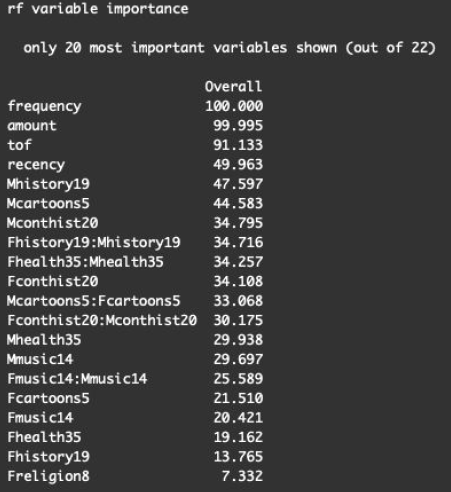Select the Mhistory19 variable name
This screenshot has width=451, height=492.
click(x=48, y=184)
